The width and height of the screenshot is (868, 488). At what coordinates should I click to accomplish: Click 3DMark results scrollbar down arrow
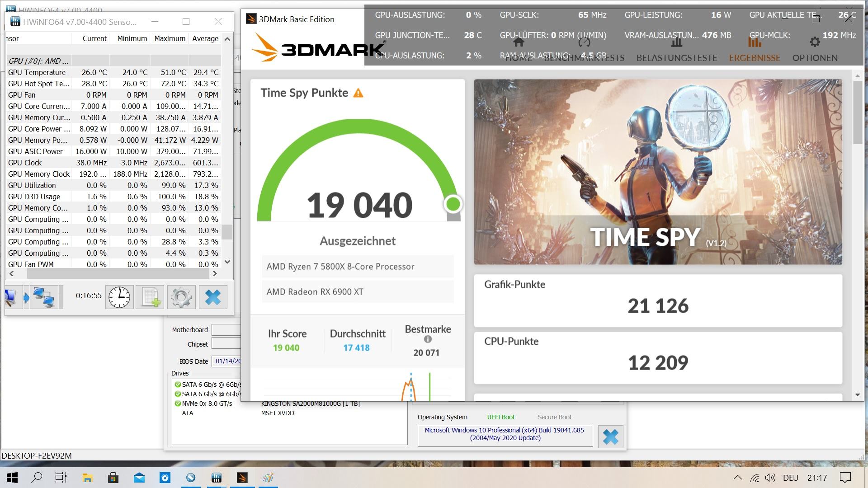point(858,395)
